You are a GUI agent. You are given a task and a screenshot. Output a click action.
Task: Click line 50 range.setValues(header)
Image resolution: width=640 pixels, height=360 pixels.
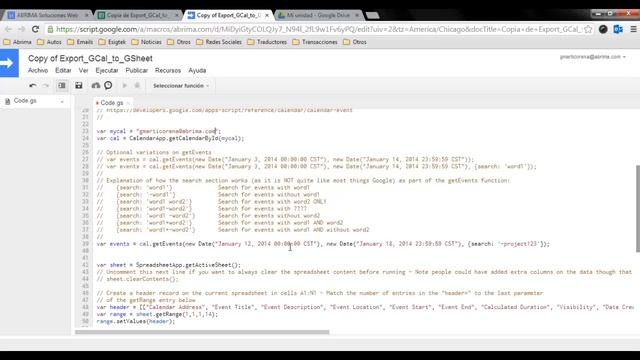click(x=136, y=321)
